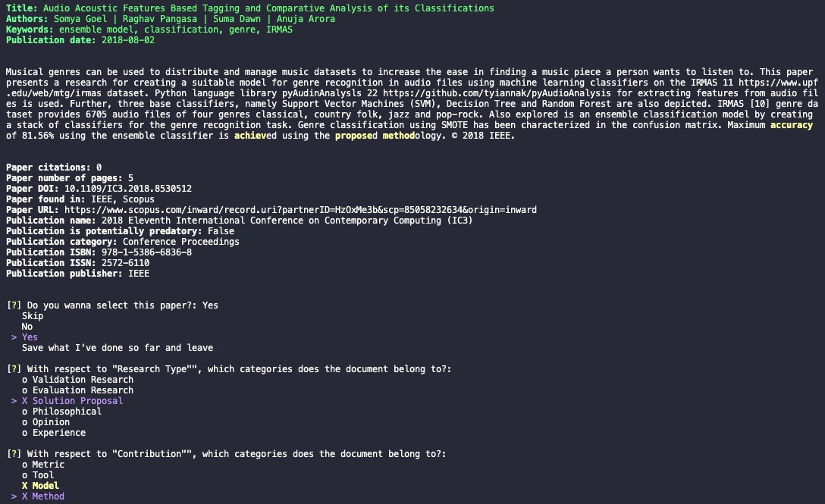The width and height of the screenshot is (825, 504).
Task: Click the paper title text
Action: click(268, 8)
